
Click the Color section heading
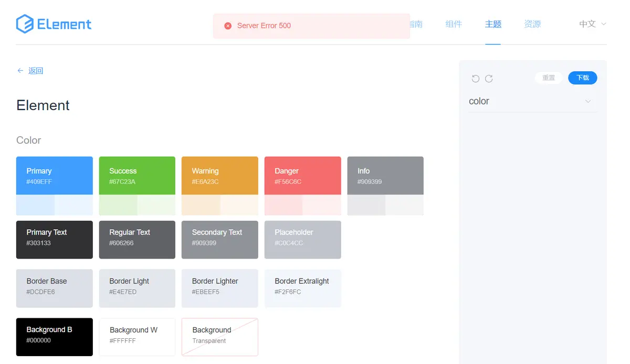coord(28,140)
